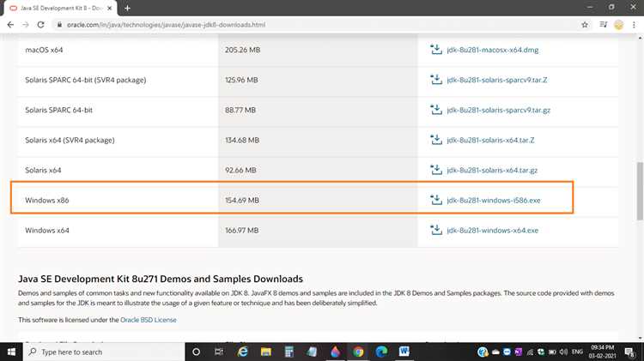The image size is (644, 361).
Task: Download jdk-8u281-windows-i586.exe installer
Action: coord(494,200)
